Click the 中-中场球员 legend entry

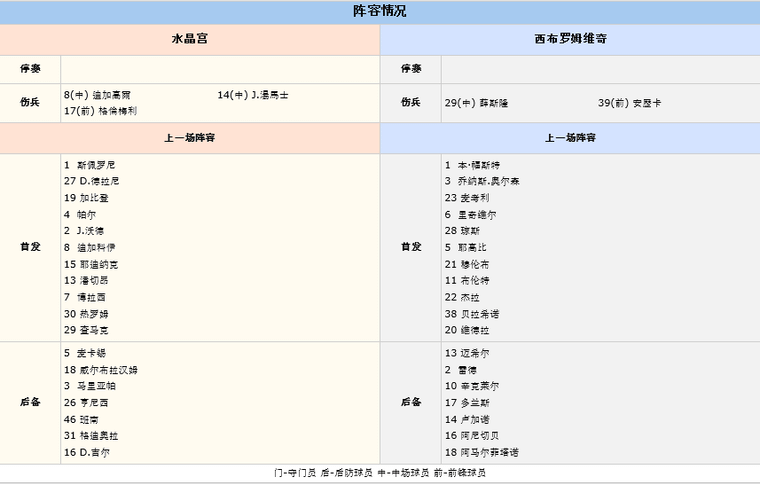click(x=403, y=473)
